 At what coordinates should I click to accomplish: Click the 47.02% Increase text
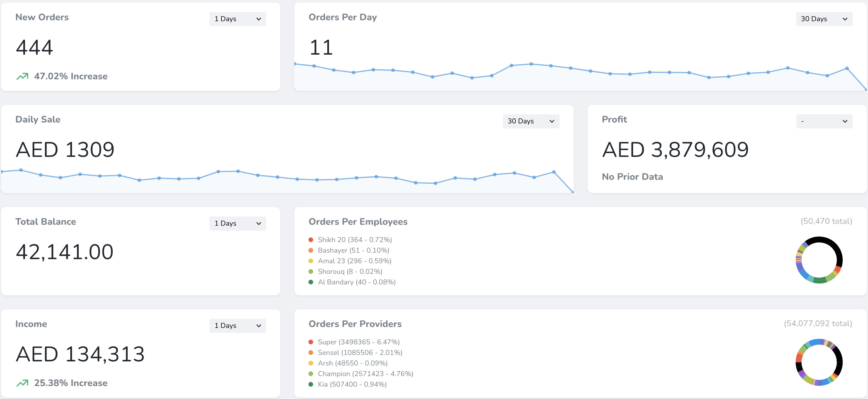pos(71,76)
